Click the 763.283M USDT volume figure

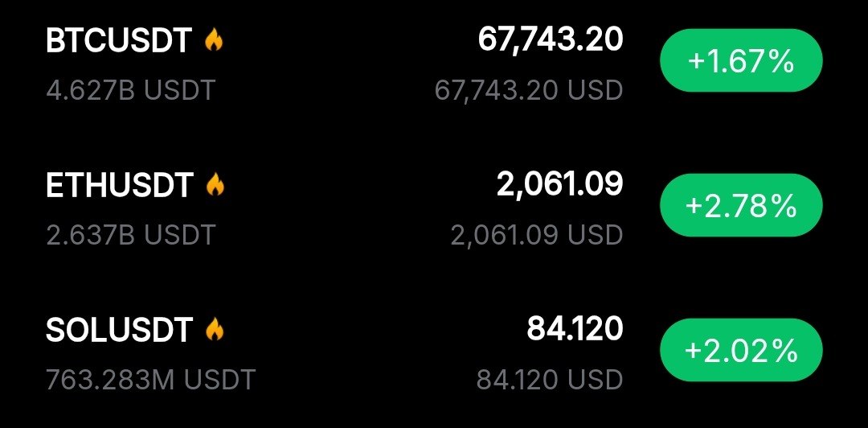click(x=150, y=378)
